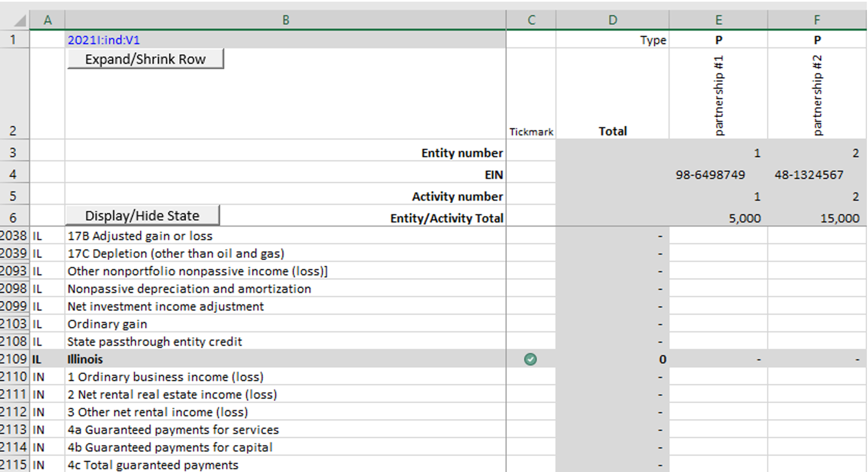
Task: Click the Tickmark column heading cell
Action: coord(531,132)
